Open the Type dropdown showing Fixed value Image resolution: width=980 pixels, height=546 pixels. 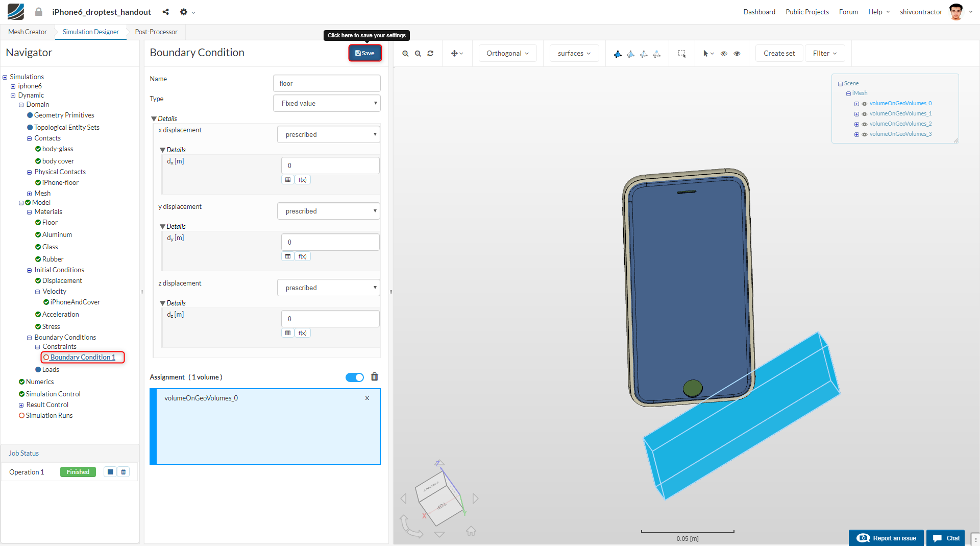[x=327, y=103]
